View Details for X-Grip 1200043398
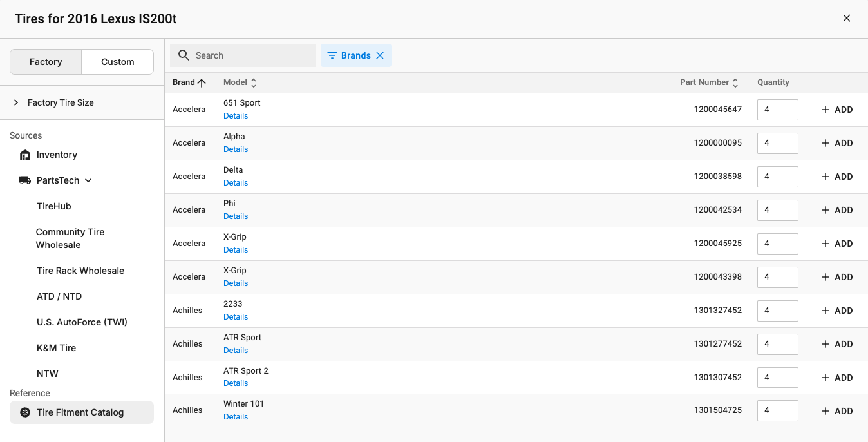The image size is (868, 442). (236, 283)
